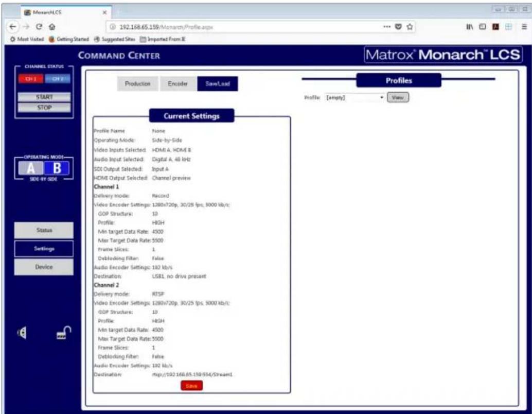This screenshot has height=414, width=532.
Task: Click the site information icon in address bar
Action: point(113,27)
